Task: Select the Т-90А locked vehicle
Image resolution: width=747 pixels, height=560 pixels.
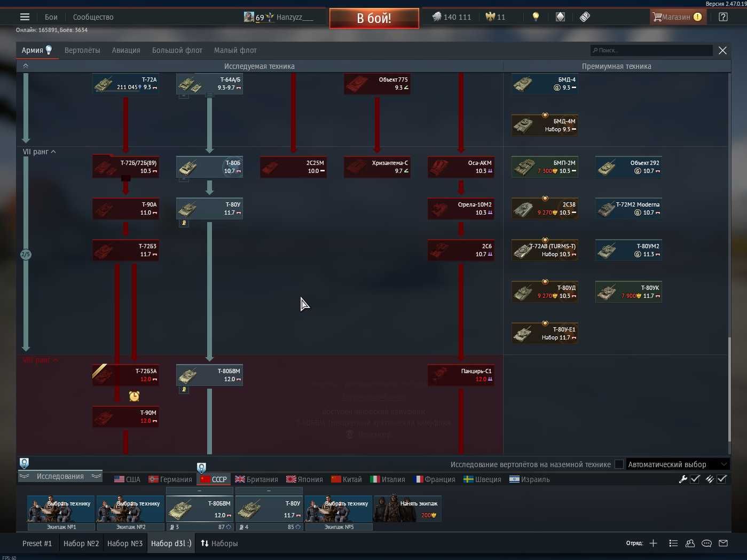Action: (x=125, y=209)
